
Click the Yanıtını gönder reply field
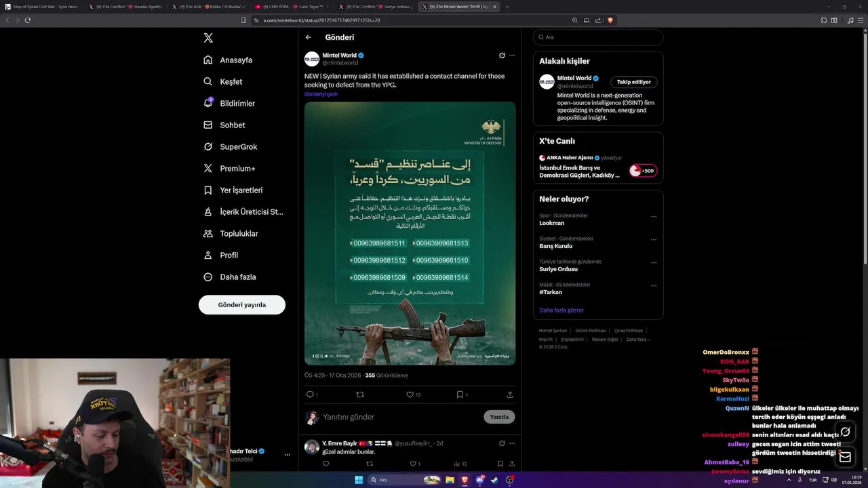(x=400, y=417)
